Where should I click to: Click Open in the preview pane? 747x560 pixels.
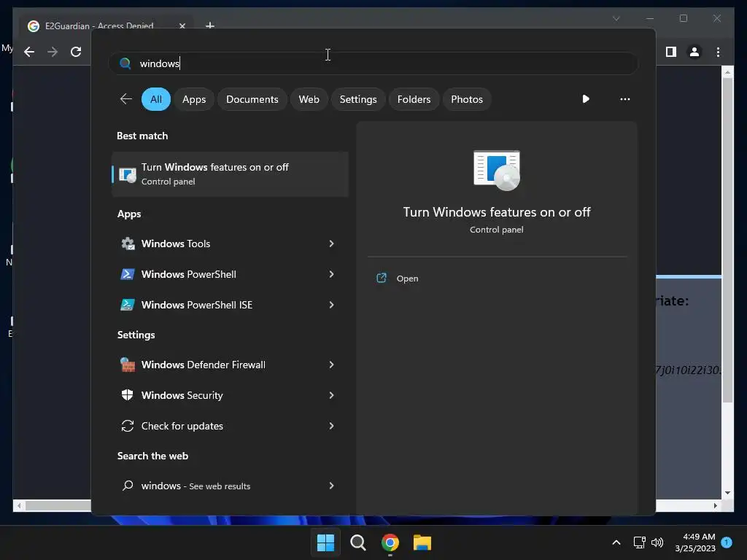click(407, 279)
